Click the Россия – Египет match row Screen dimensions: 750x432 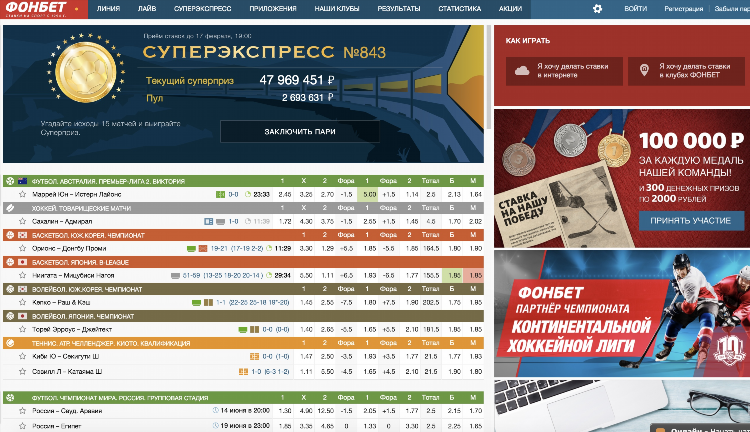[243, 425]
